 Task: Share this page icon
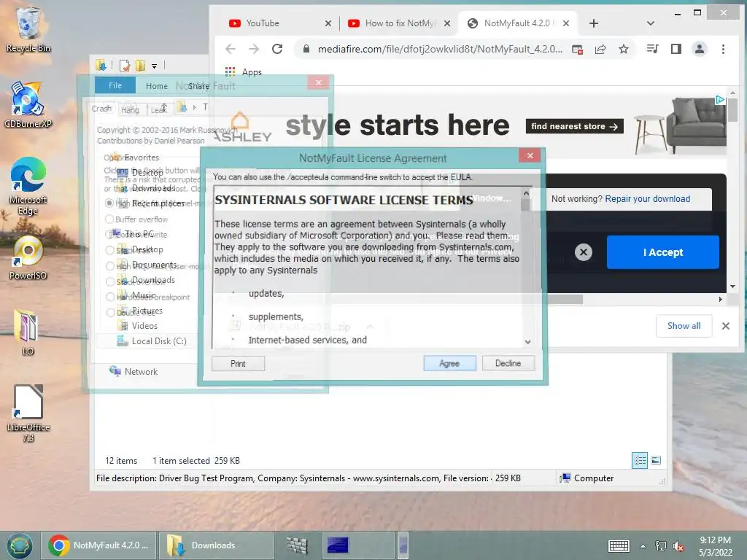[600, 49]
